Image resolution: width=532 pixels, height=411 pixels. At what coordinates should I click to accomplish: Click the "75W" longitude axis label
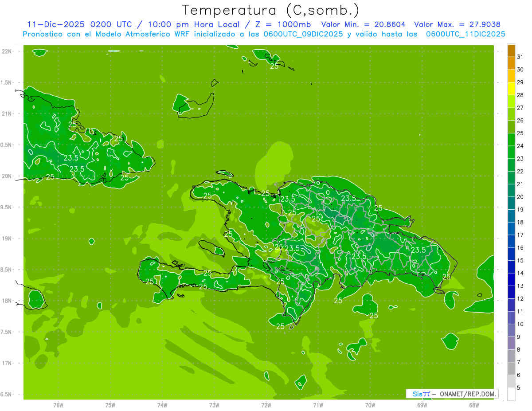110,405
